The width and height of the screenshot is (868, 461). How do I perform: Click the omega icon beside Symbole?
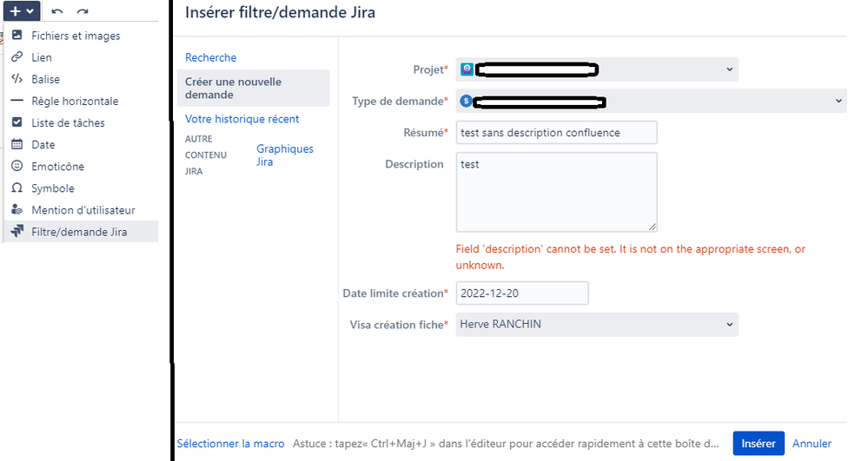pyautogui.click(x=17, y=188)
